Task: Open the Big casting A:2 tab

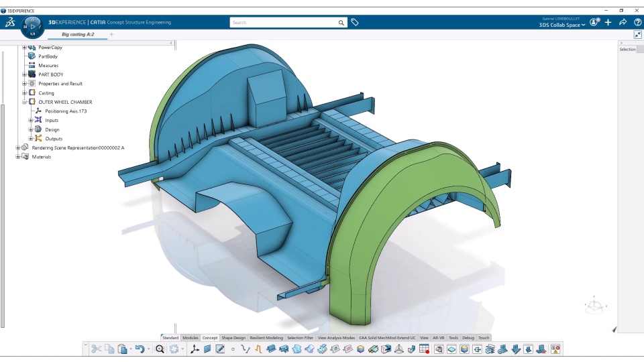Action: pyautogui.click(x=78, y=34)
